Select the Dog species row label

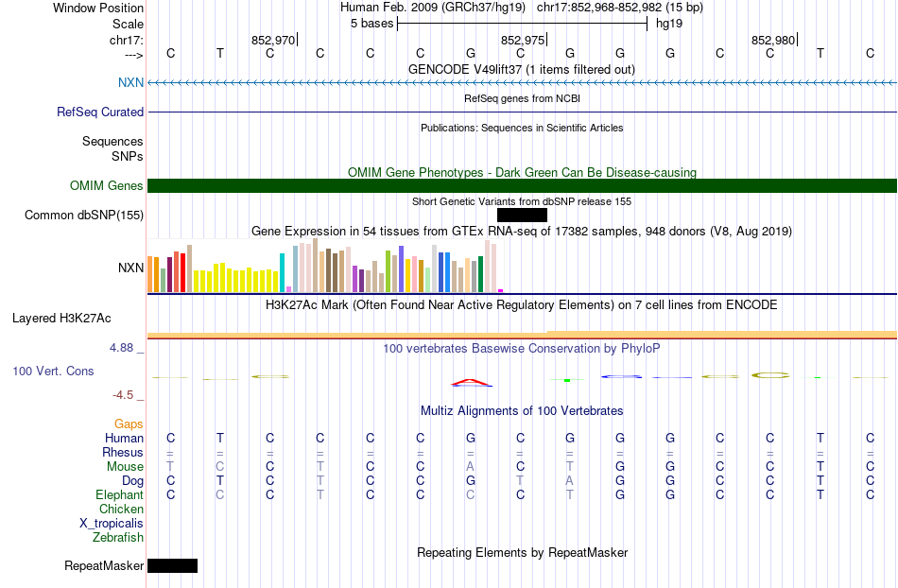click(x=132, y=480)
